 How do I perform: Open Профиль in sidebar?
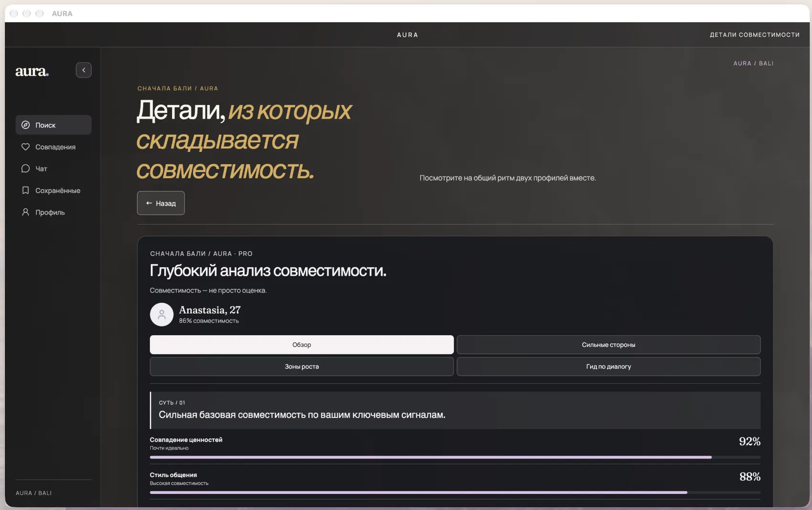click(x=53, y=212)
